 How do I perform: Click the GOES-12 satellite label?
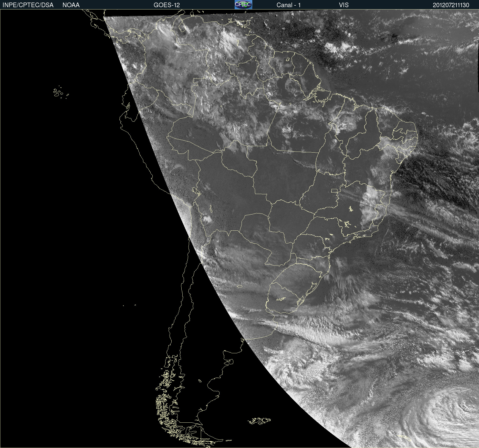pos(167,5)
